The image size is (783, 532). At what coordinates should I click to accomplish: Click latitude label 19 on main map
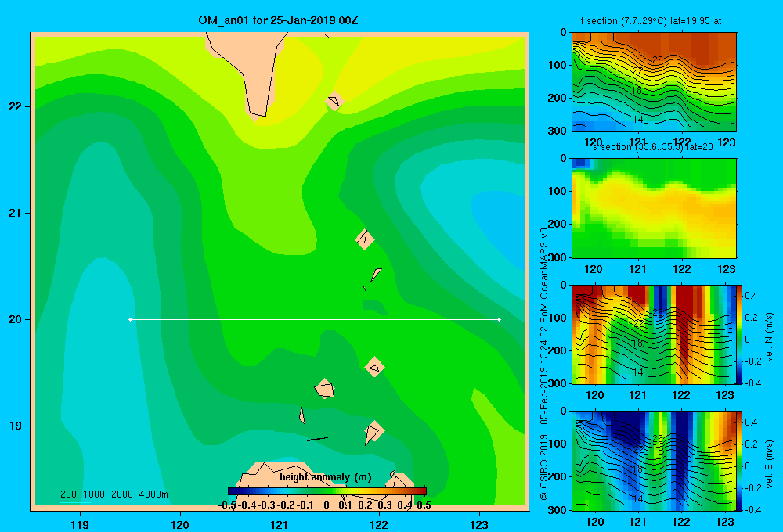pos(16,426)
